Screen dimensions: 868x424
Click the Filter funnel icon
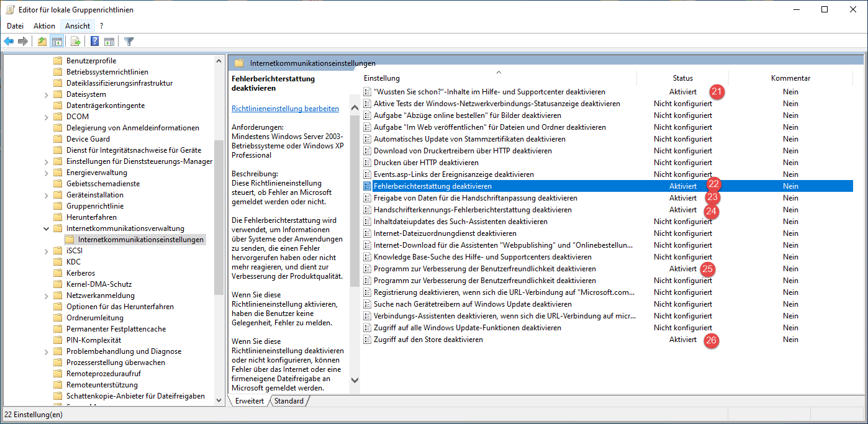click(x=129, y=42)
